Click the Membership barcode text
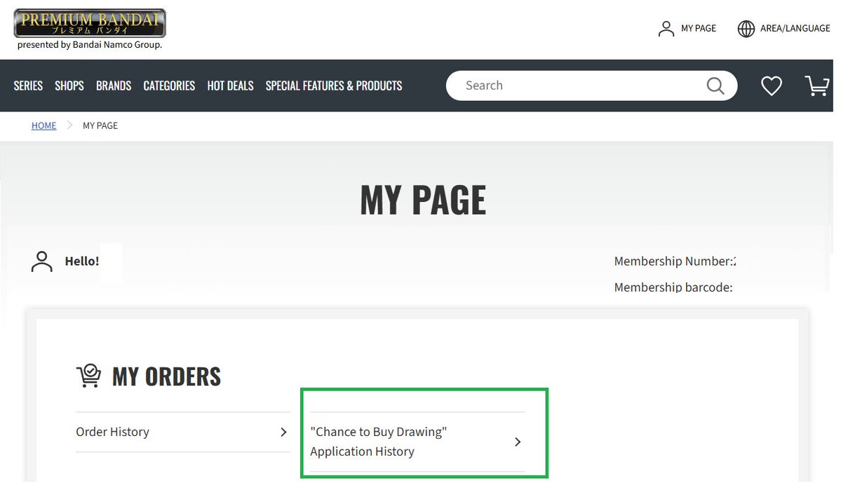This screenshot has width=841, height=504. click(x=673, y=287)
